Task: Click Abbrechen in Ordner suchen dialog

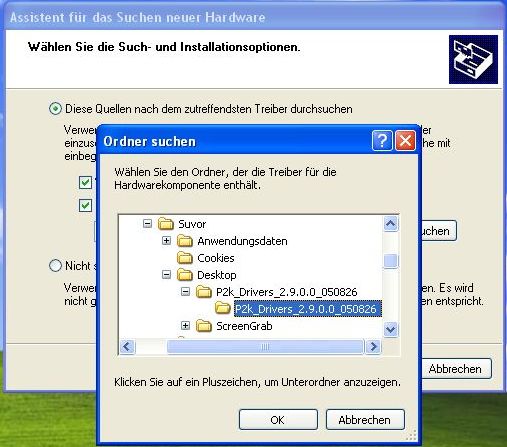Action: pos(365,420)
